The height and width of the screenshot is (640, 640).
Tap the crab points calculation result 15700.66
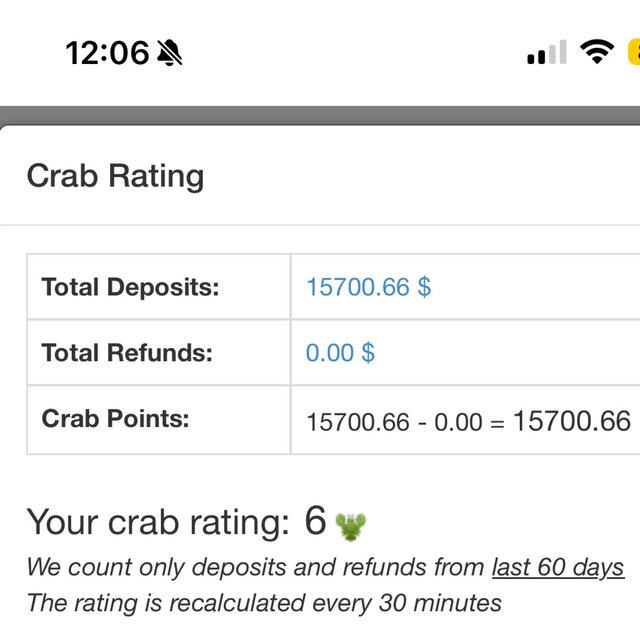(x=572, y=420)
